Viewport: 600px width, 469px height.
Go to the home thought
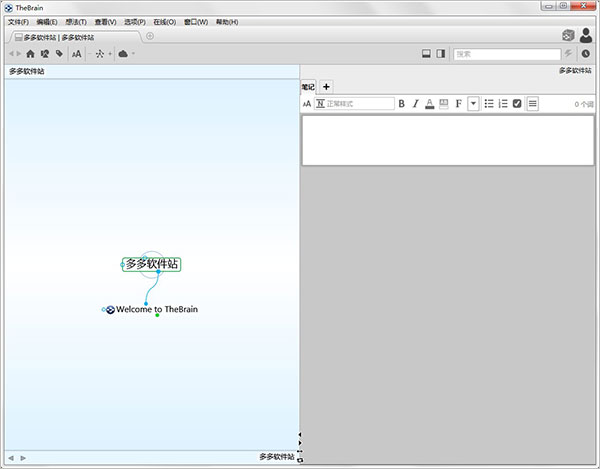click(x=30, y=54)
